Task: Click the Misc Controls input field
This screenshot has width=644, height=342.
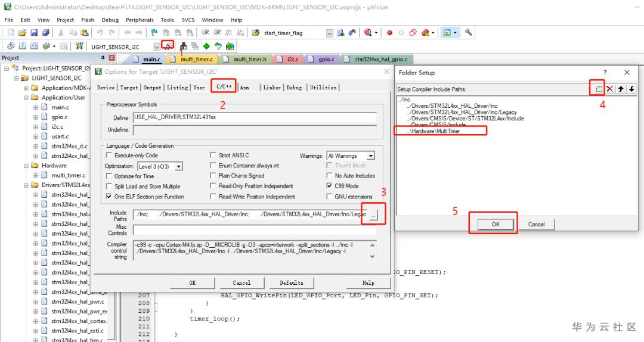Action: pos(255,230)
